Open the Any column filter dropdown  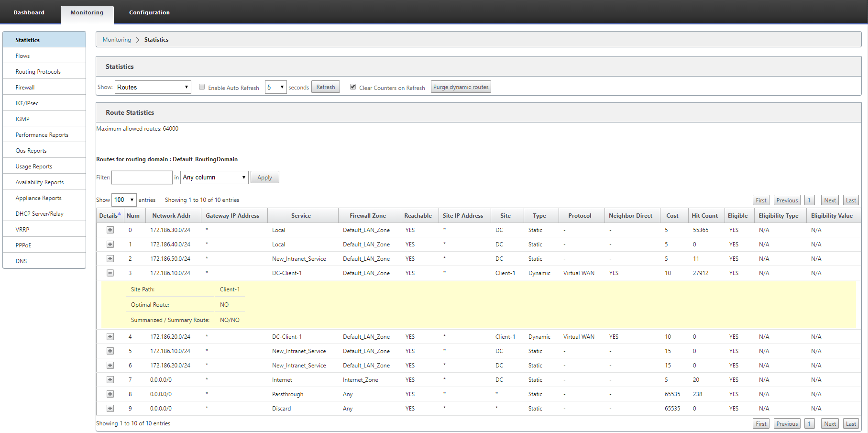(x=214, y=178)
